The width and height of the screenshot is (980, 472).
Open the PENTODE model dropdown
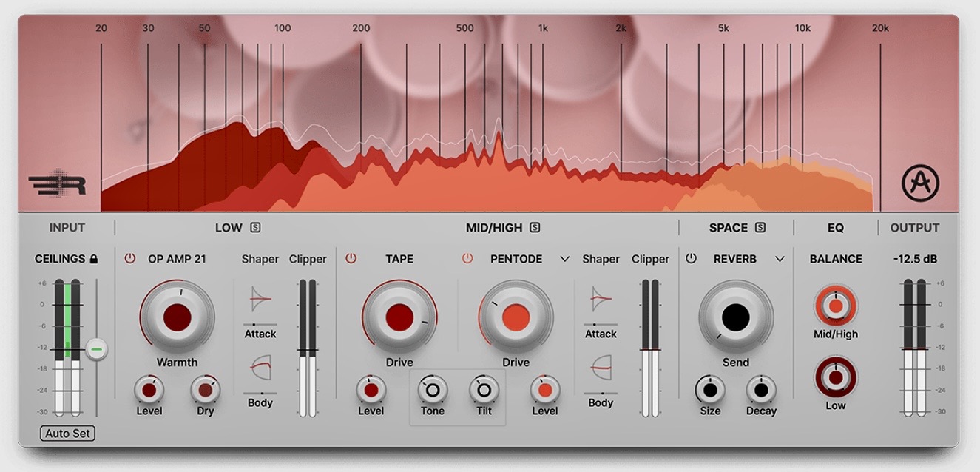click(x=564, y=259)
